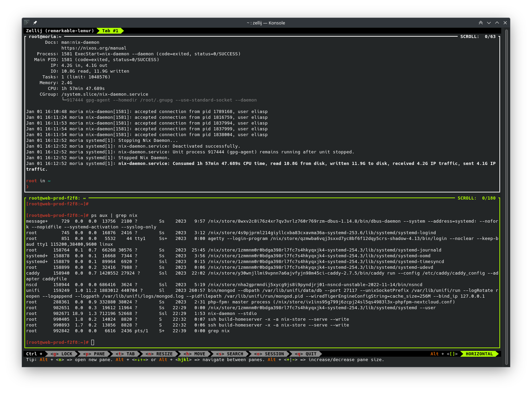Click the systemd-udevd process row
Viewport: 532px width, 393px height.
(x=230, y=267)
